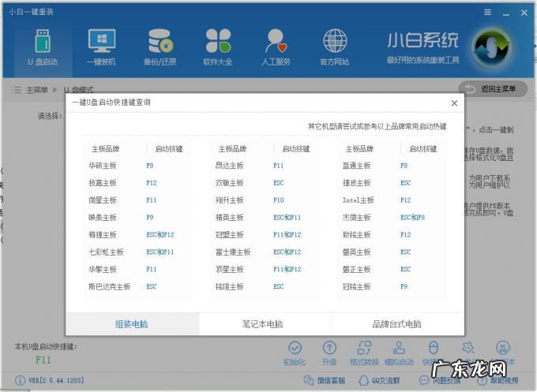Click 主菜单 in the breadcrumb
The image size is (537, 392).
(x=37, y=90)
